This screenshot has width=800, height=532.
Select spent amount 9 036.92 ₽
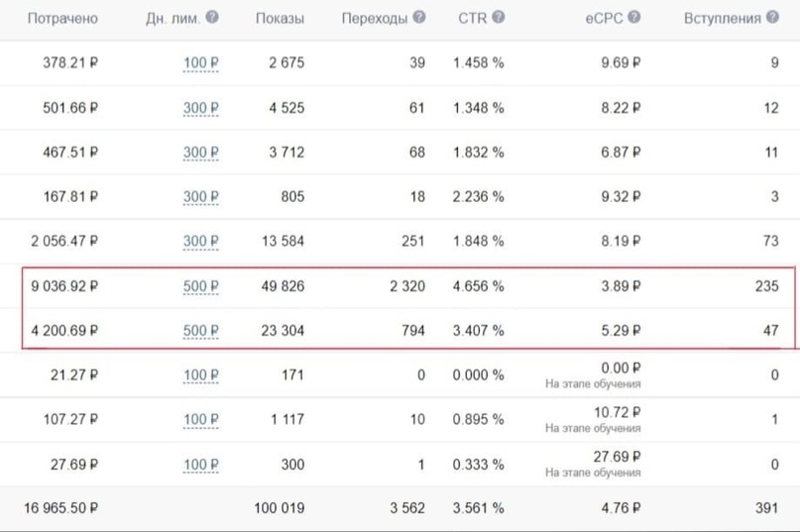64,285
